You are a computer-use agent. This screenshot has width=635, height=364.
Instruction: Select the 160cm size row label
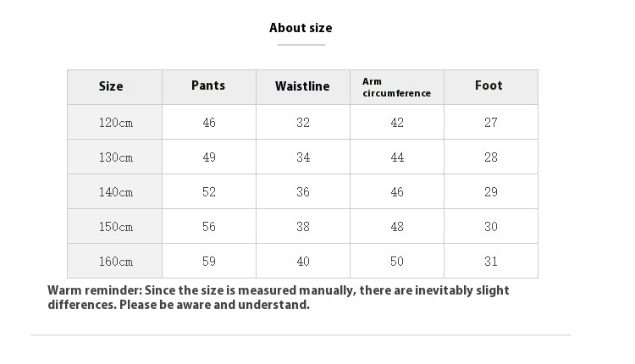coord(116,262)
